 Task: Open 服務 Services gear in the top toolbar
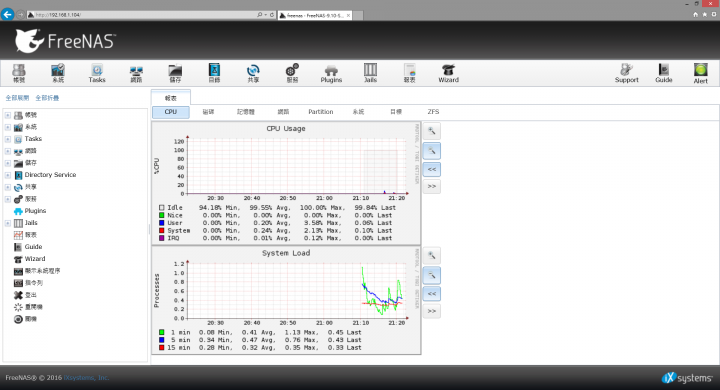click(292, 73)
